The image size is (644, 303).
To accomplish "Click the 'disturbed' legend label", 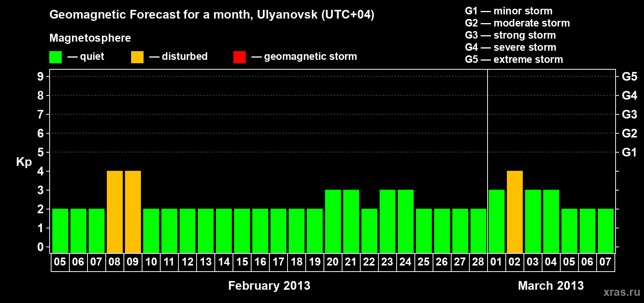I will pyautogui.click(x=185, y=56).
